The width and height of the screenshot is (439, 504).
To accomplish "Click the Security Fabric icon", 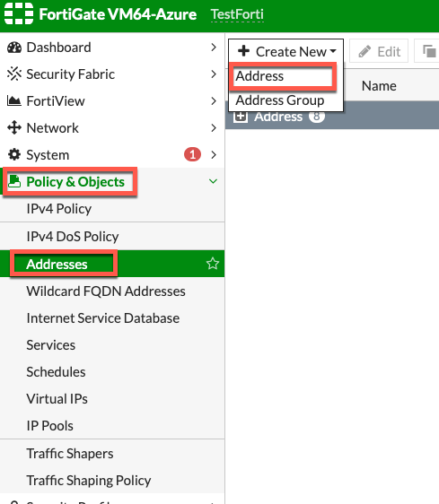I will click(x=14, y=74).
